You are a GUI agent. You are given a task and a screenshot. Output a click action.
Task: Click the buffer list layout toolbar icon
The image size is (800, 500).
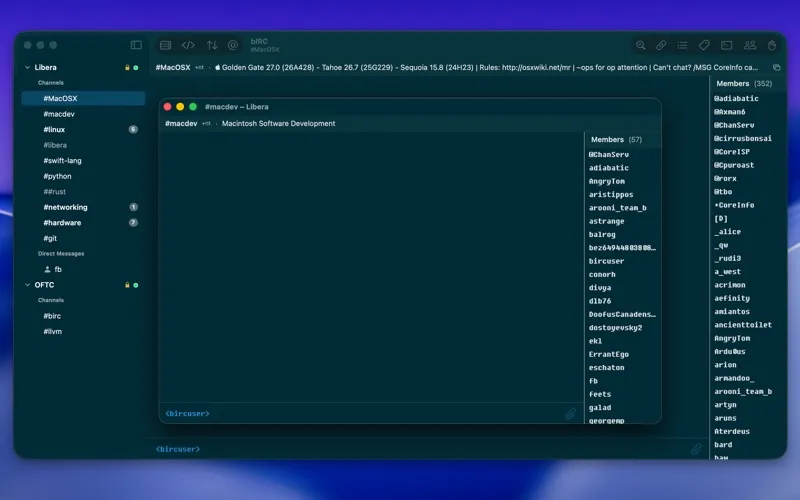[165, 45]
